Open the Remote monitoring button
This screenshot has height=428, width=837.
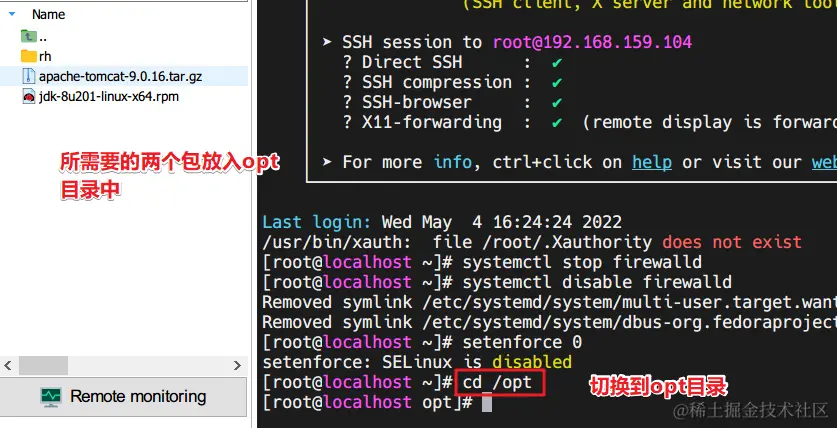tap(123, 397)
